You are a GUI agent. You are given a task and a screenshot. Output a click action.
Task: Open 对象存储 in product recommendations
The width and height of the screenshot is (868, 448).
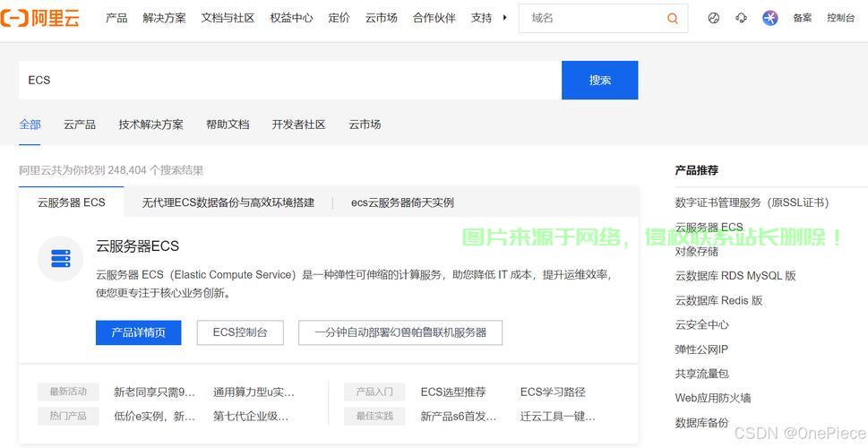[696, 252]
